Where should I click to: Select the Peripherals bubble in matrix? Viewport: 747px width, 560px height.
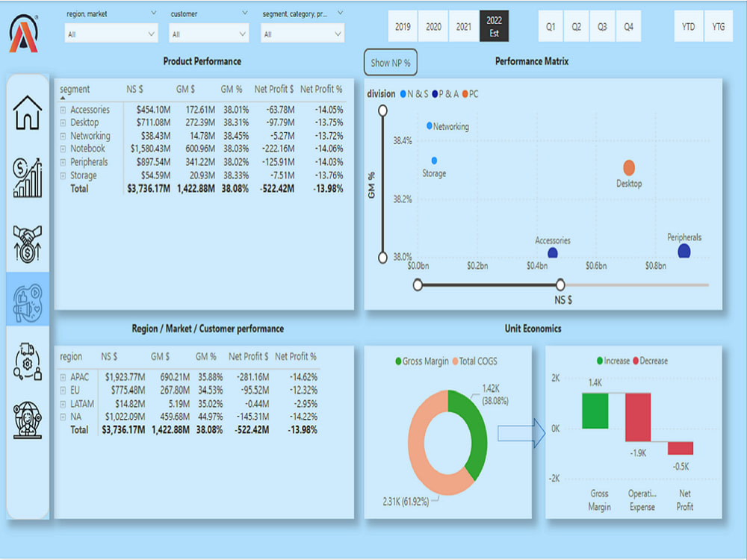(684, 252)
